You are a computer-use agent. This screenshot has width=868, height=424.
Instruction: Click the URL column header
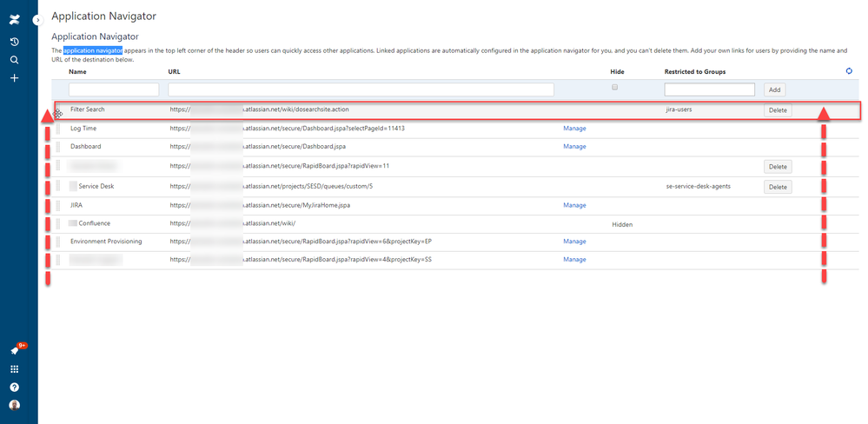pyautogui.click(x=175, y=72)
